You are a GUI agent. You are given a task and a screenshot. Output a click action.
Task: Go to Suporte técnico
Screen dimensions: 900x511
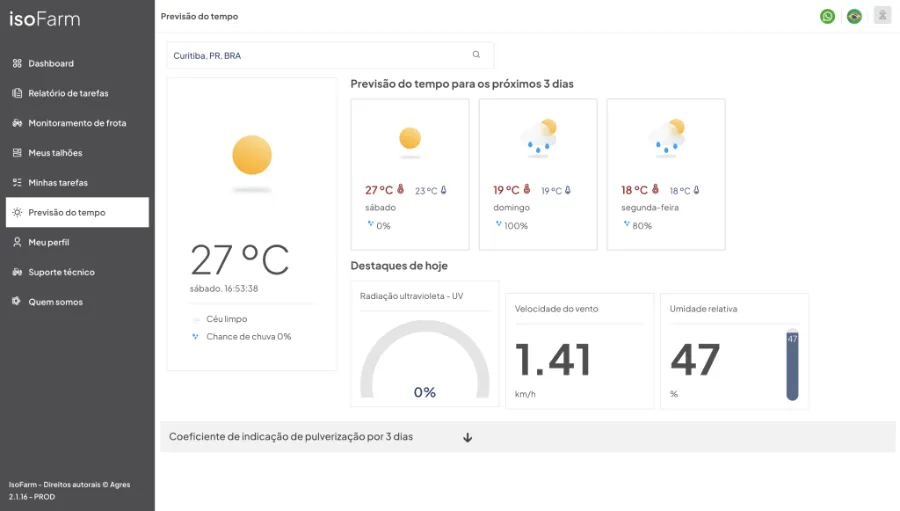77,272
